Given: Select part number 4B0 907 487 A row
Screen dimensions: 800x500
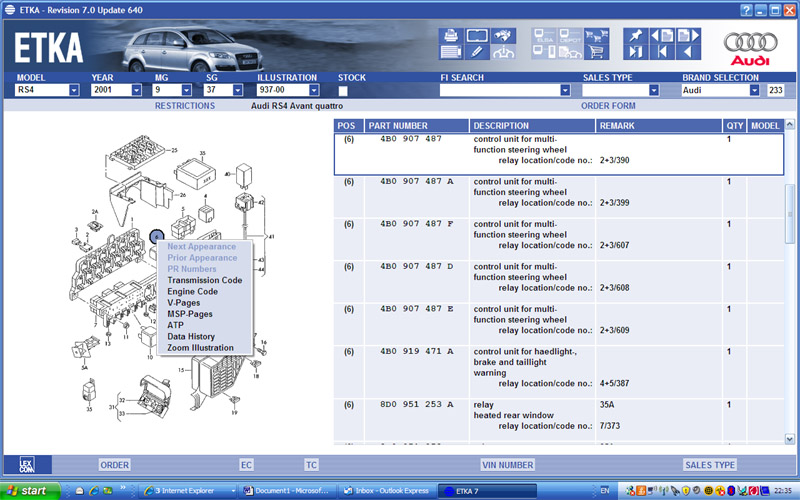Looking at the screenshot, I should (559, 197).
